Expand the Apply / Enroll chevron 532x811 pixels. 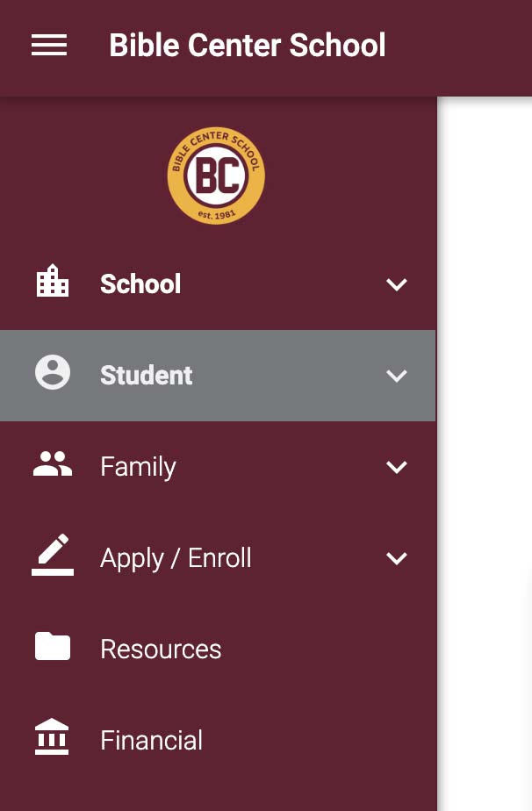click(397, 558)
